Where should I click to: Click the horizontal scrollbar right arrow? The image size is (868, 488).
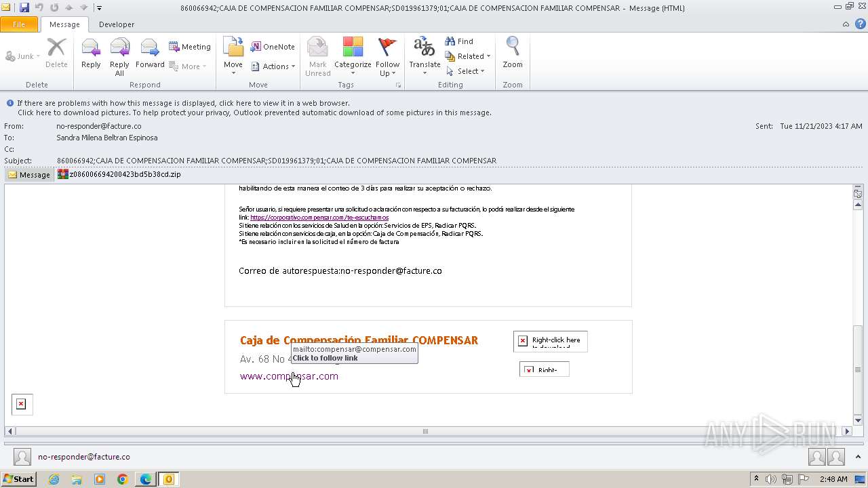846,431
